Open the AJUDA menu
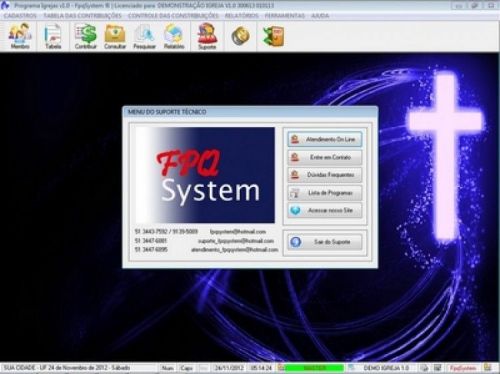This screenshot has width=500, height=374. [320, 16]
